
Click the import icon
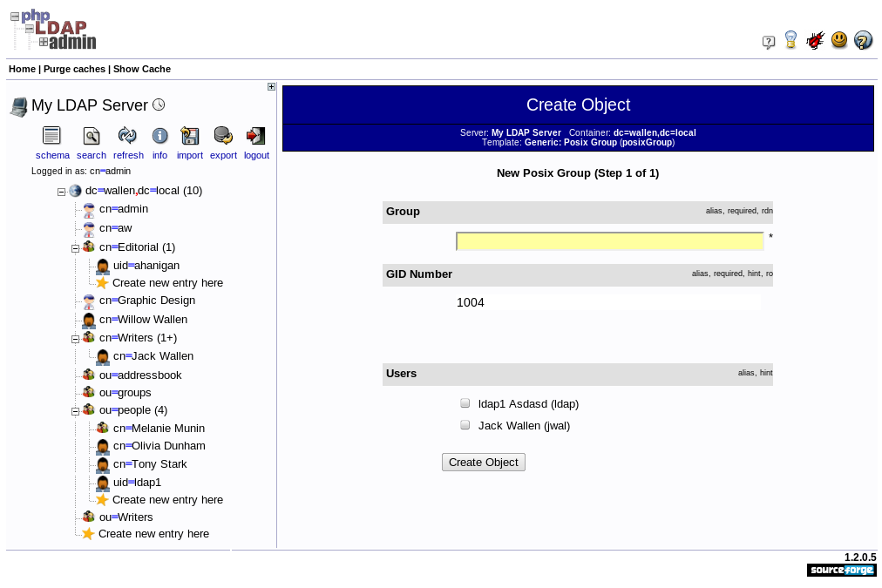189,136
